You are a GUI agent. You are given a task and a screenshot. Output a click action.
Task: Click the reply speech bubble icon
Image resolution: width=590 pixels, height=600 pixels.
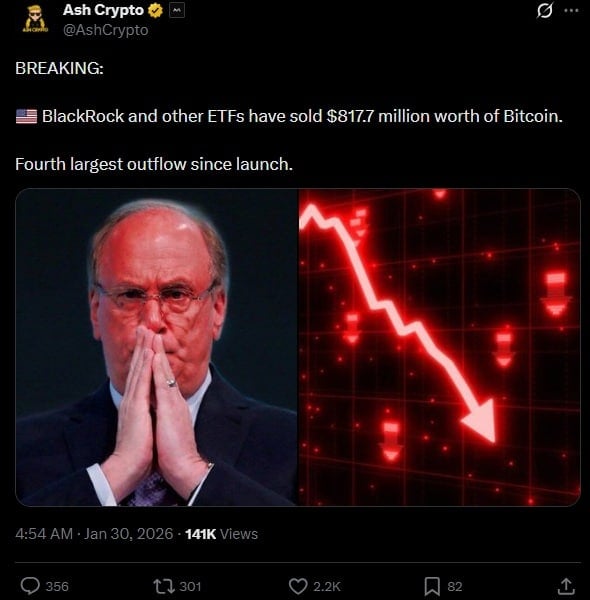pyautogui.click(x=30, y=586)
